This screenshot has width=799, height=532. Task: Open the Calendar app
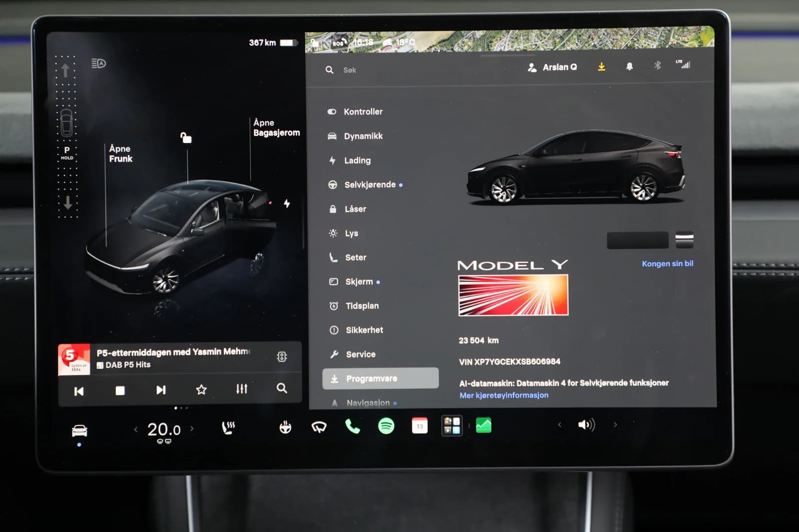click(419, 426)
